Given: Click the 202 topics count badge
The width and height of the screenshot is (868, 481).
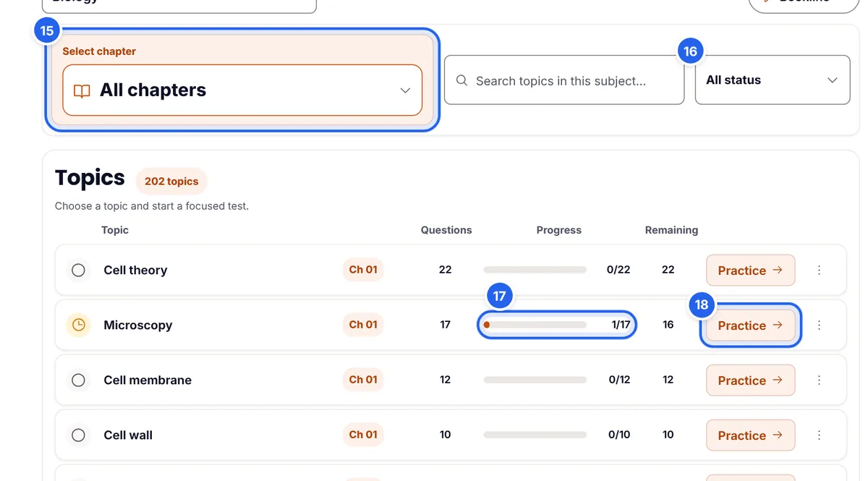Looking at the screenshot, I should click(171, 181).
